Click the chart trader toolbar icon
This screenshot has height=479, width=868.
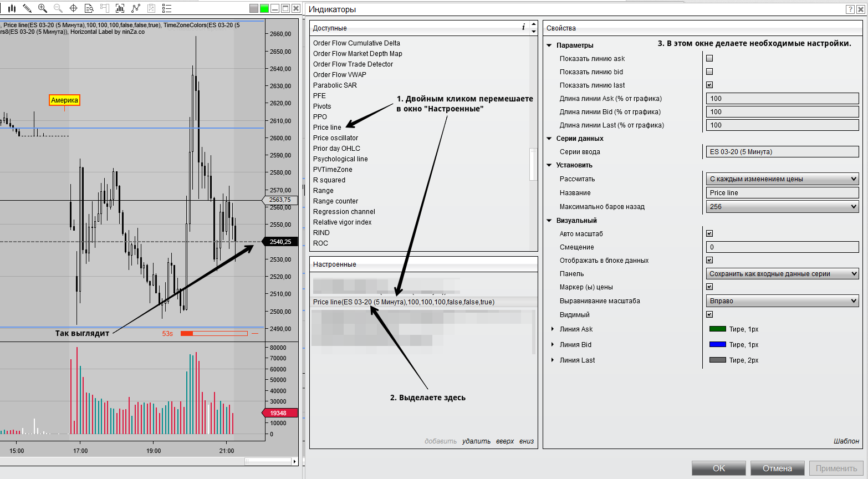[104, 8]
